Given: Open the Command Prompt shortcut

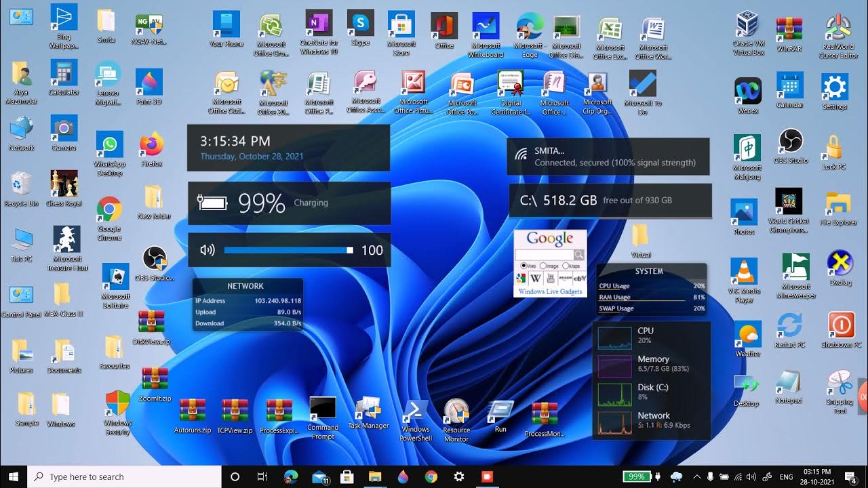Looking at the screenshot, I should point(323,418).
